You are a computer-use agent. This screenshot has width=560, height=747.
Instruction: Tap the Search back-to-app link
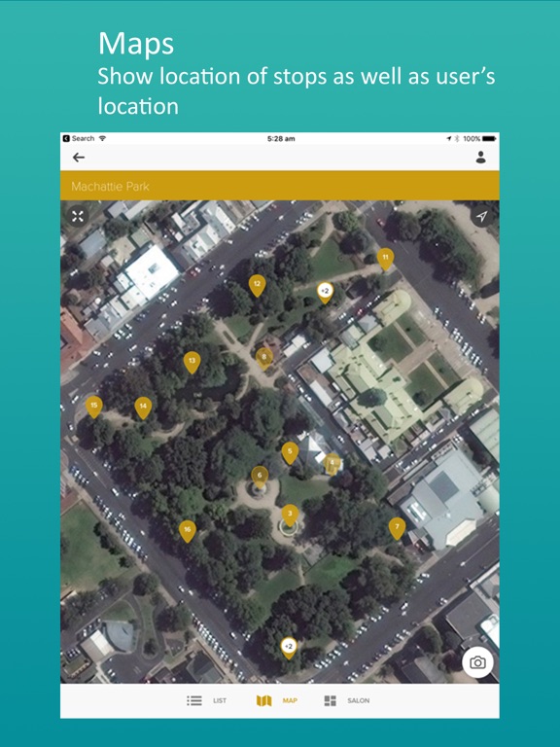pos(79,138)
